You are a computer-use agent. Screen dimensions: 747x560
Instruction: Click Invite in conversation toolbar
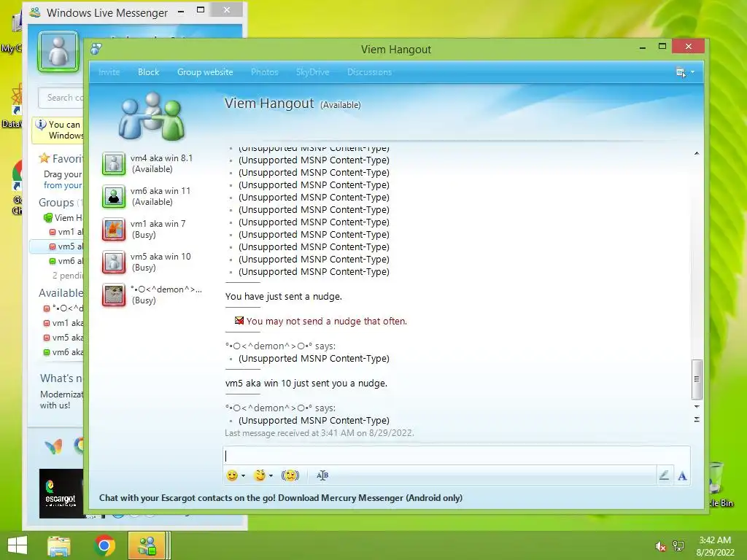tap(109, 72)
